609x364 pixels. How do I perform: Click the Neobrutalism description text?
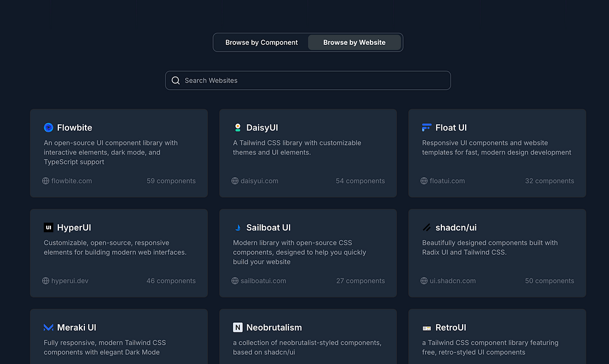coord(307,347)
